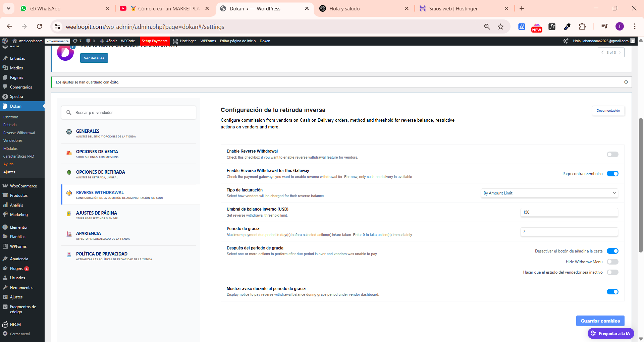The image size is (644, 342).
Task: Switch to the Sitios web Hostinger tab
Action: (465, 8)
